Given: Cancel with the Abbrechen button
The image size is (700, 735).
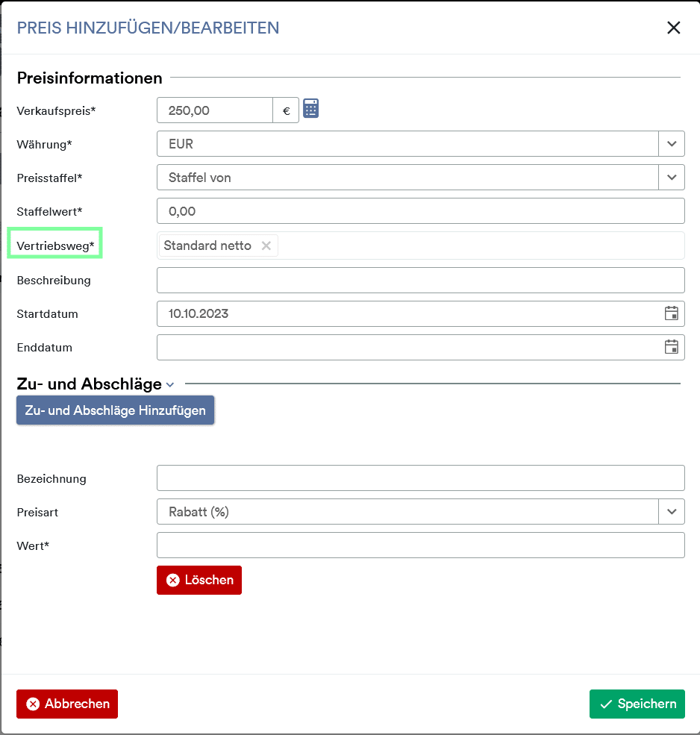Looking at the screenshot, I should [x=67, y=704].
